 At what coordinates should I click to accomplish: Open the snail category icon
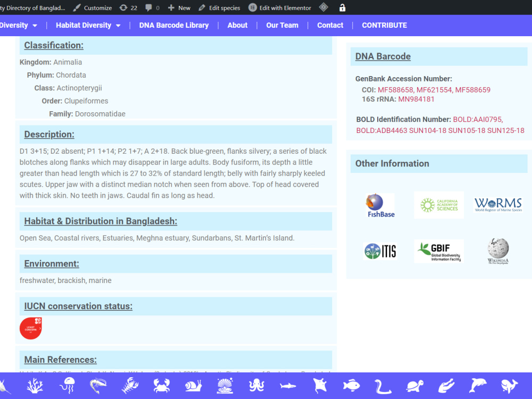point(194,385)
